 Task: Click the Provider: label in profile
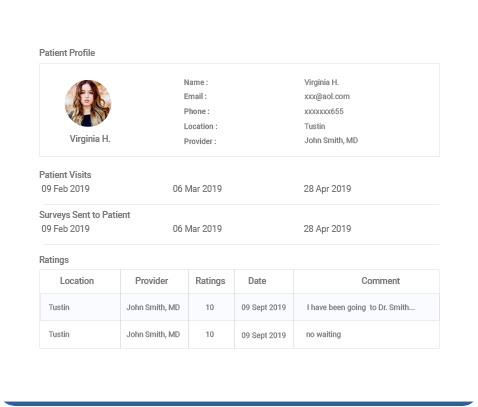tap(200, 141)
